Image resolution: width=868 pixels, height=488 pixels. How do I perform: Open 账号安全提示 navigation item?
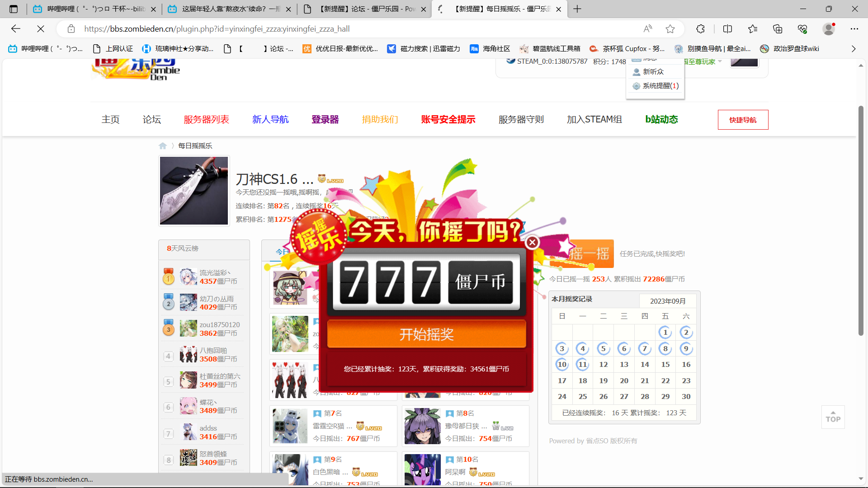tap(448, 119)
